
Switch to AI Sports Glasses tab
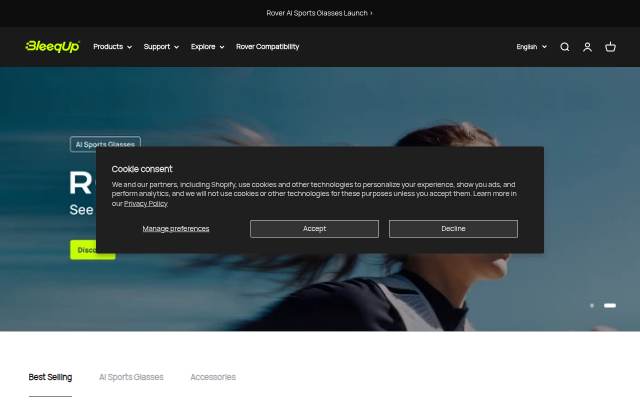pos(131,377)
